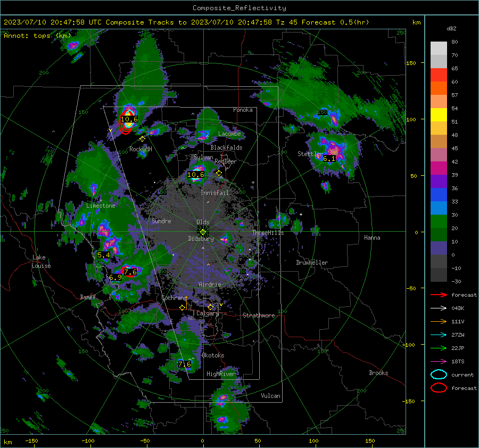This screenshot has width=479, height=448.
Task: Select the yellow 51–54 dBZ swatch
Action: click(x=439, y=115)
